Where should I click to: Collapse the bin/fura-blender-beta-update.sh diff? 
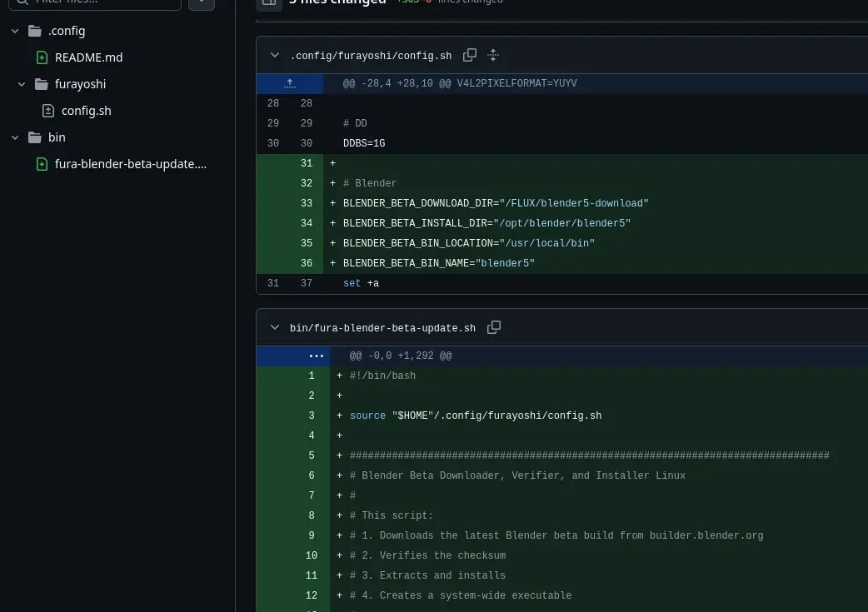click(275, 328)
